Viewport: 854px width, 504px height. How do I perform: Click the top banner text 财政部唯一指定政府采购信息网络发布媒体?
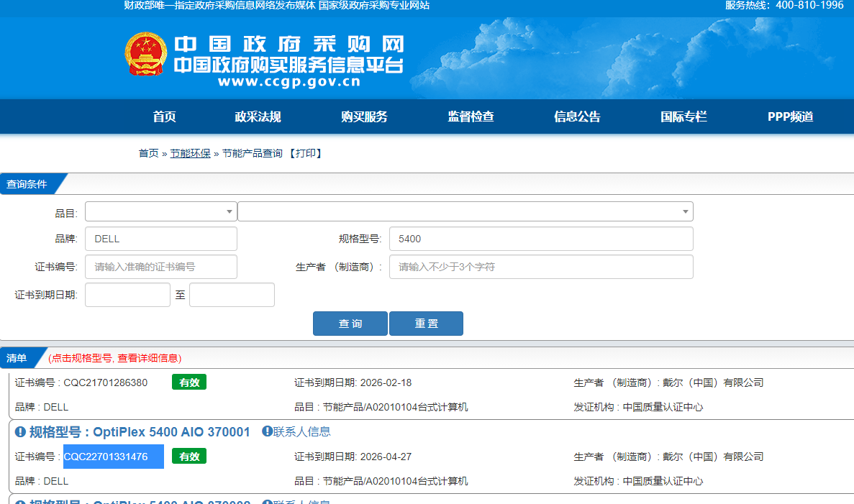pos(219,6)
